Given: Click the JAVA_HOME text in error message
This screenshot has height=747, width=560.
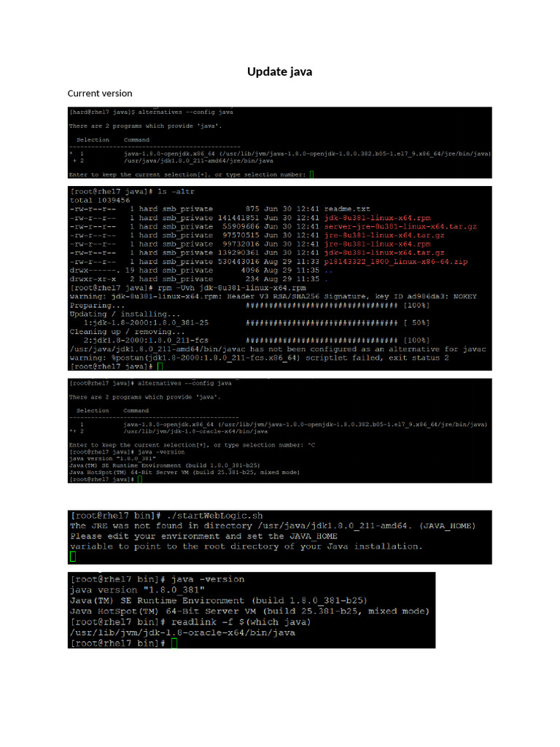Looking at the screenshot, I should (314, 536).
